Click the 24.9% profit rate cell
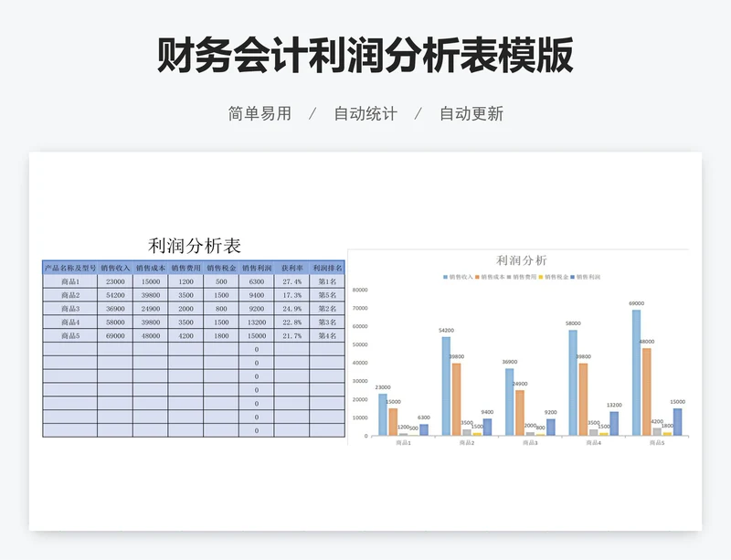 (x=291, y=309)
